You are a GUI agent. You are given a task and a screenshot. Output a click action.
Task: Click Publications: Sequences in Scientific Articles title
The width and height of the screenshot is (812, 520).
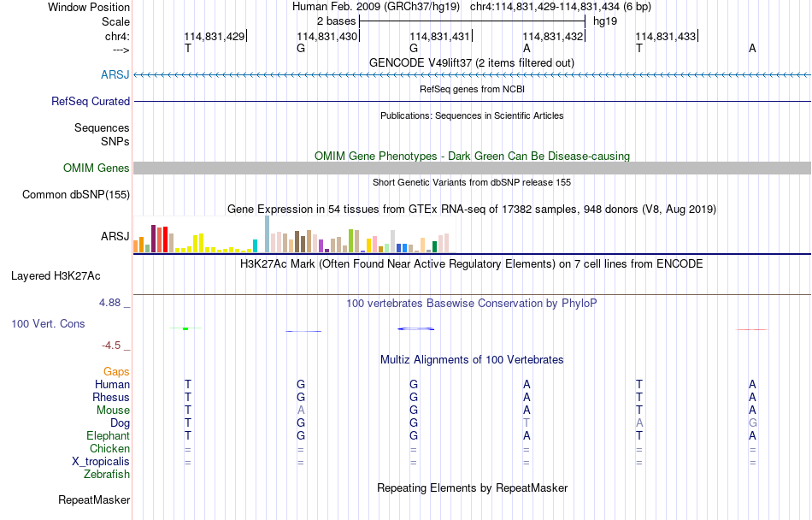pyautogui.click(x=472, y=116)
